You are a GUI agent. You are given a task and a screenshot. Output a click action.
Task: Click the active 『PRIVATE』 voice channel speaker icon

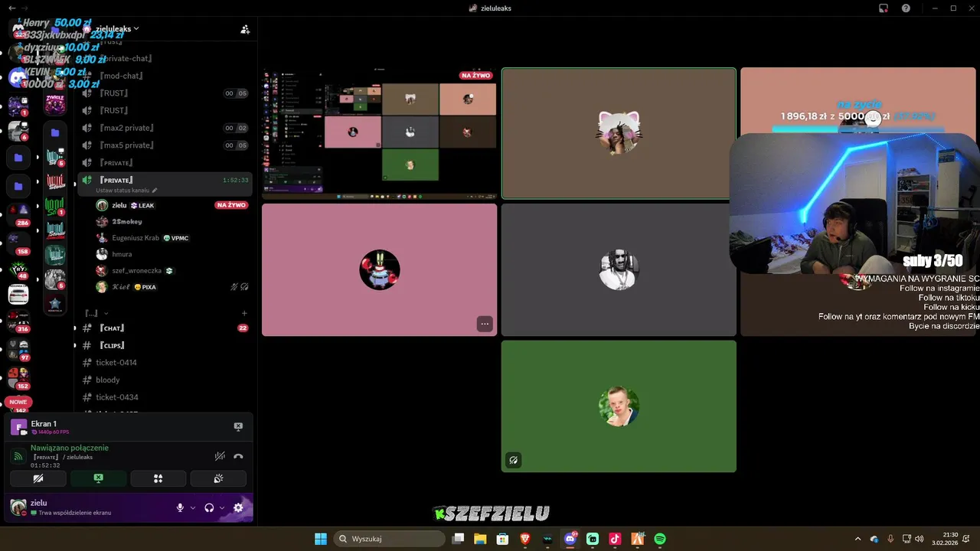click(87, 181)
